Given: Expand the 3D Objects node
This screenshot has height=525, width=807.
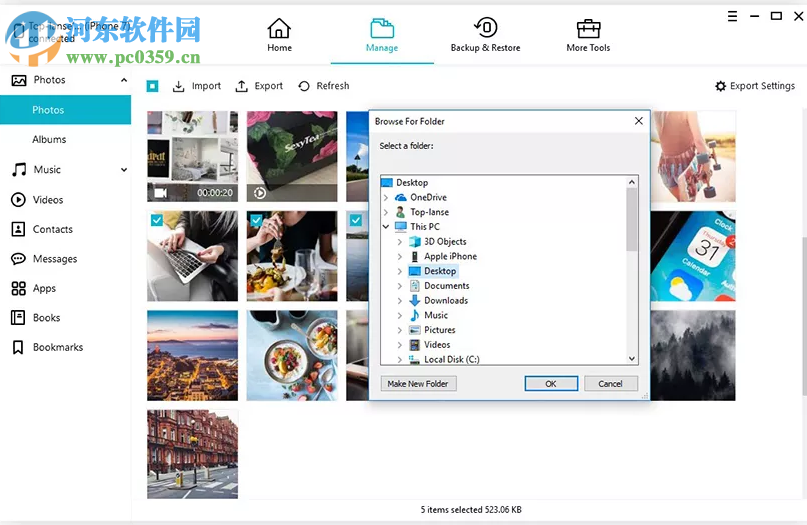Looking at the screenshot, I should pos(399,241).
